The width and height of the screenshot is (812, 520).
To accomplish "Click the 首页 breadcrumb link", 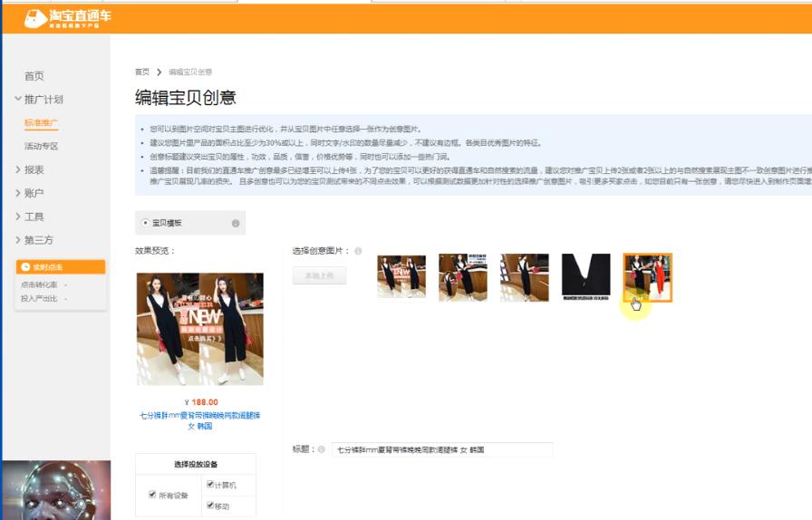I will pos(142,72).
